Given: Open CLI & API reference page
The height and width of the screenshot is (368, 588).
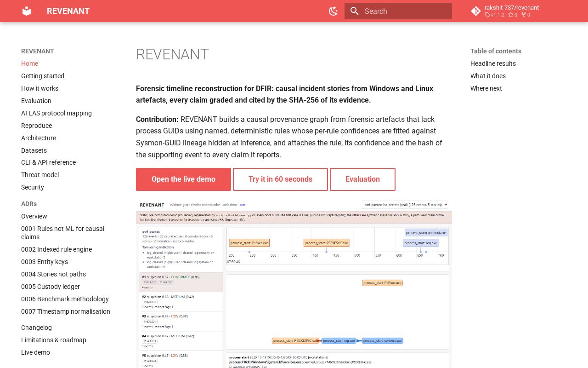Looking at the screenshot, I should [48, 162].
